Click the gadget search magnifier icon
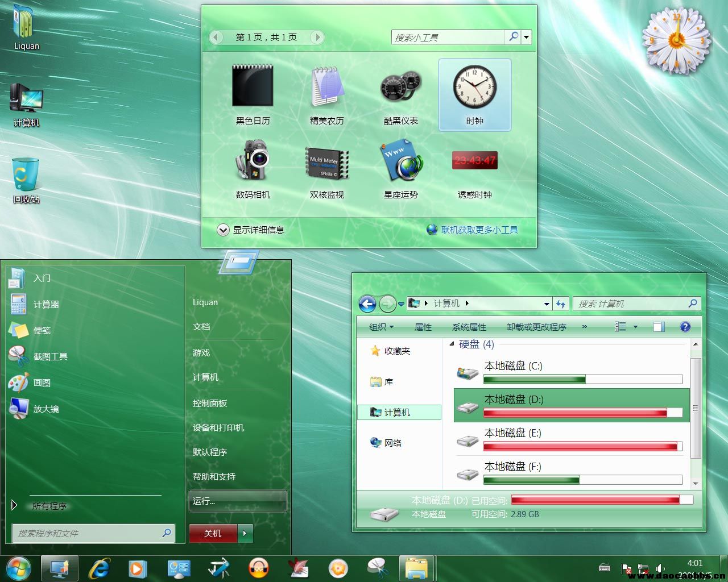 tap(513, 37)
